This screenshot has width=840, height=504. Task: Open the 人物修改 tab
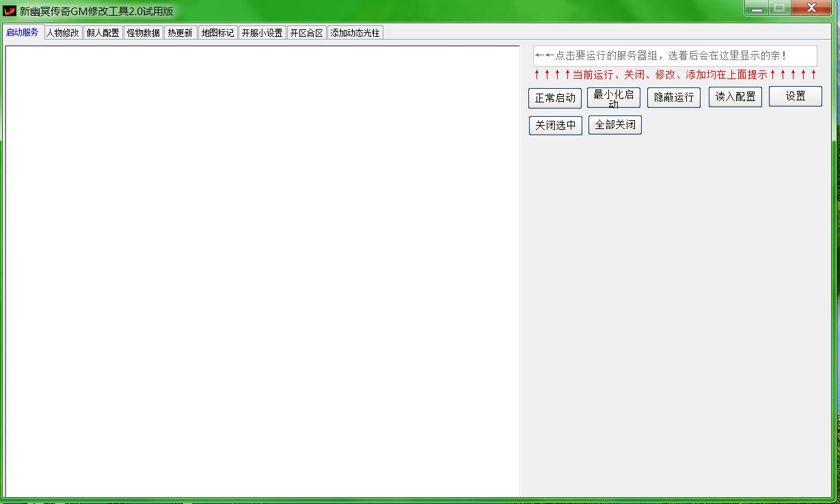click(63, 33)
